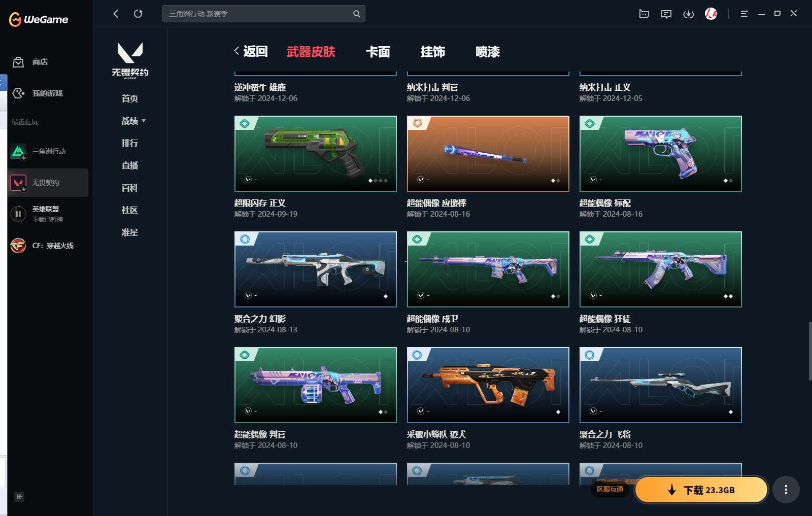Image resolution: width=812 pixels, height=516 pixels.
Task: Open the 超能偶像 应援棒 skin thumbnail
Action: tap(488, 153)
